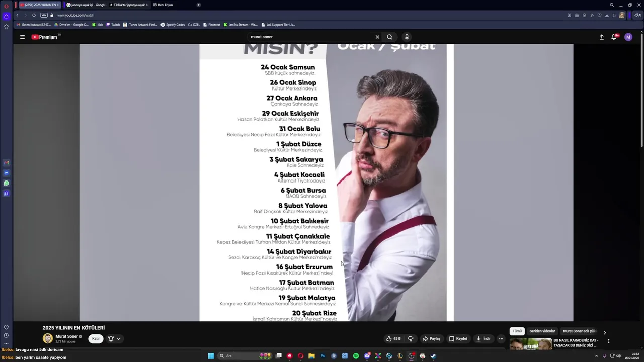644x362 pixels.
Task: Open more actions ellipsis next to İndir
Action: (501, 339)
